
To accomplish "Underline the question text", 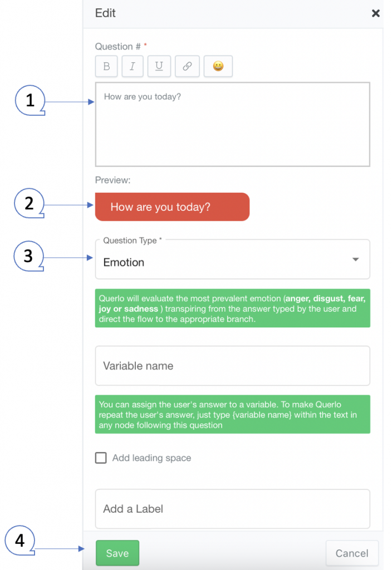I will click(x=159, y=66).
